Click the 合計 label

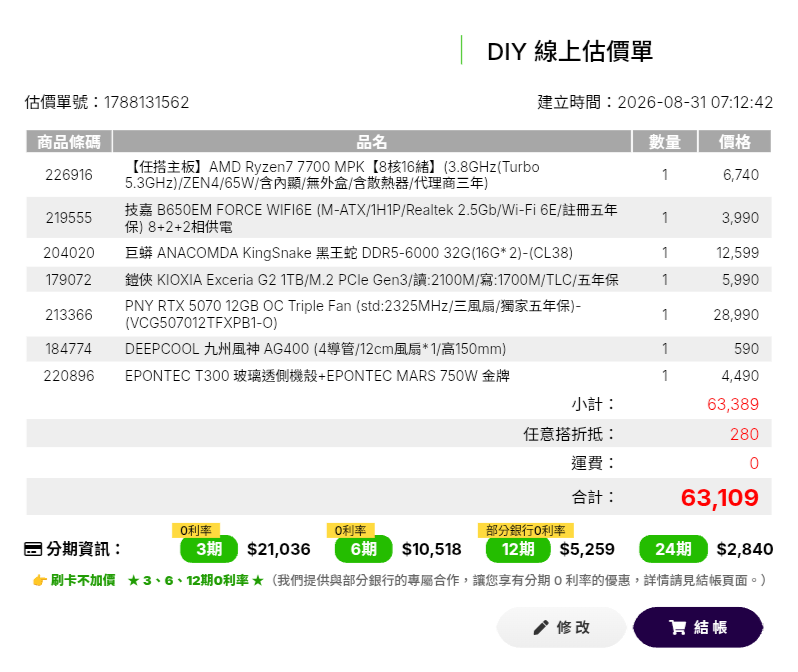593,497
